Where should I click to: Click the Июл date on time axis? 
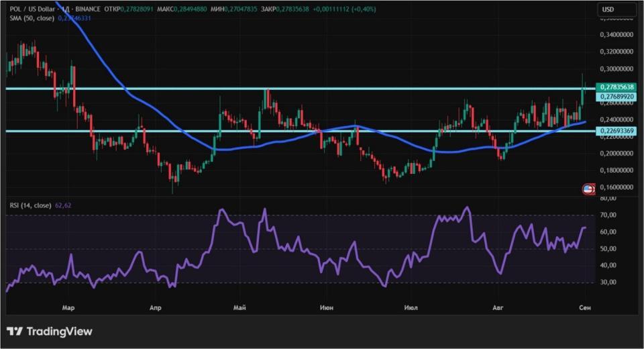click(411, 307)
